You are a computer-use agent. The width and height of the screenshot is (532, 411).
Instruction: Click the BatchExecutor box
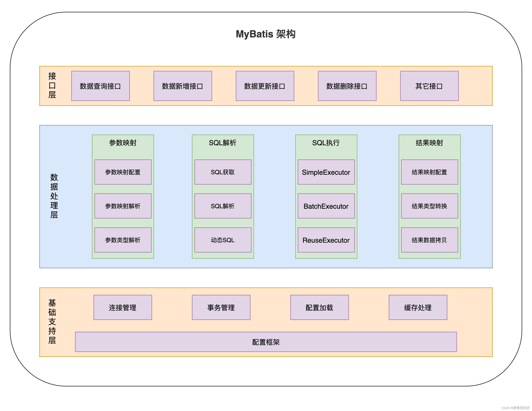tap(326, 206)
